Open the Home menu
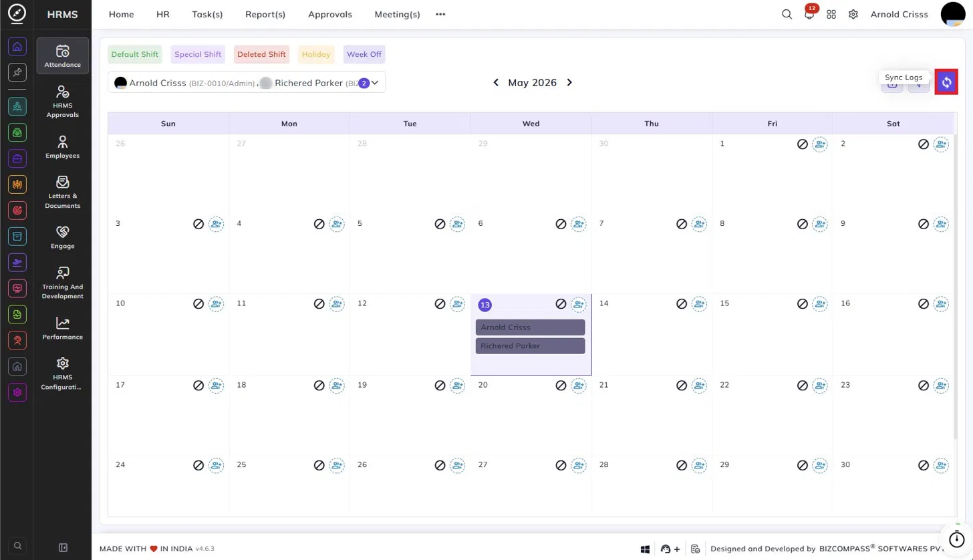This screenshot has height=560, width=973. point(121,14)
